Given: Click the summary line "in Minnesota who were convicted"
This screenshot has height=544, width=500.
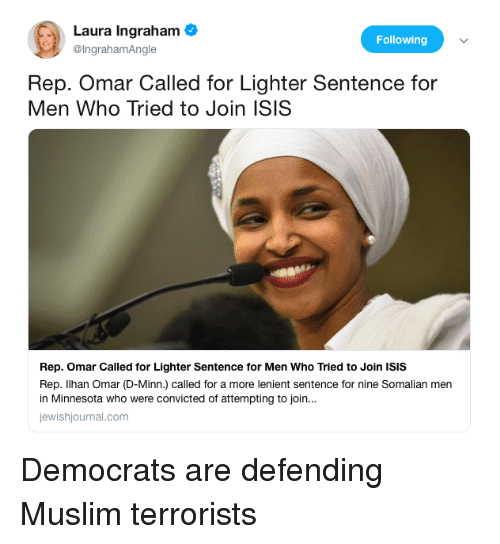Looking at the screenshot, I should tap(178, 399).
